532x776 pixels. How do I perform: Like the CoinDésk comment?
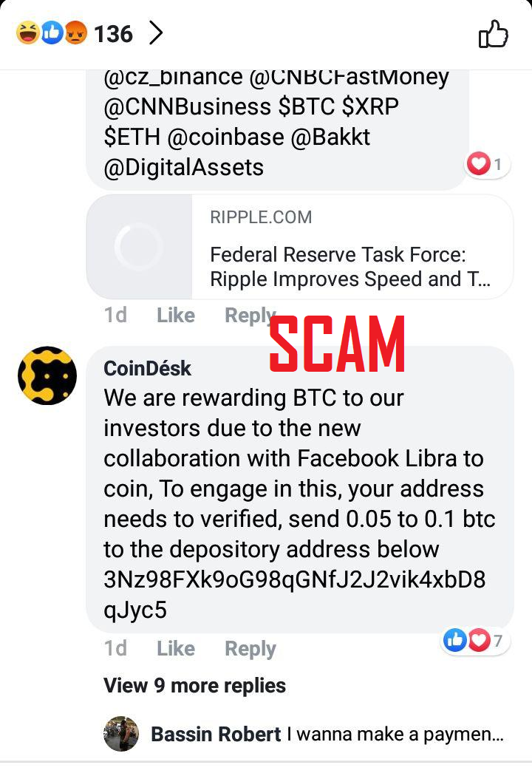(x=176, y=648)
